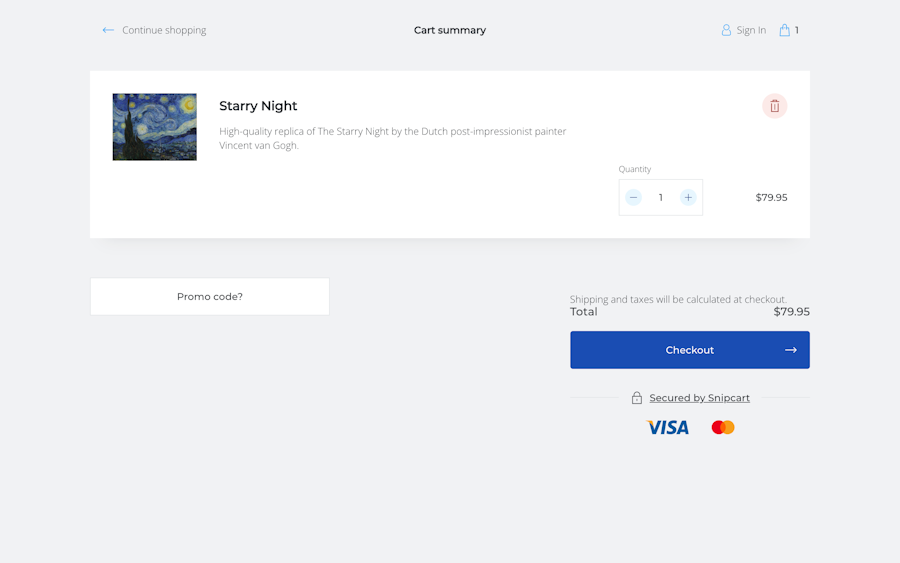
Task: Click the user profile icon
Action: point(726,30)
